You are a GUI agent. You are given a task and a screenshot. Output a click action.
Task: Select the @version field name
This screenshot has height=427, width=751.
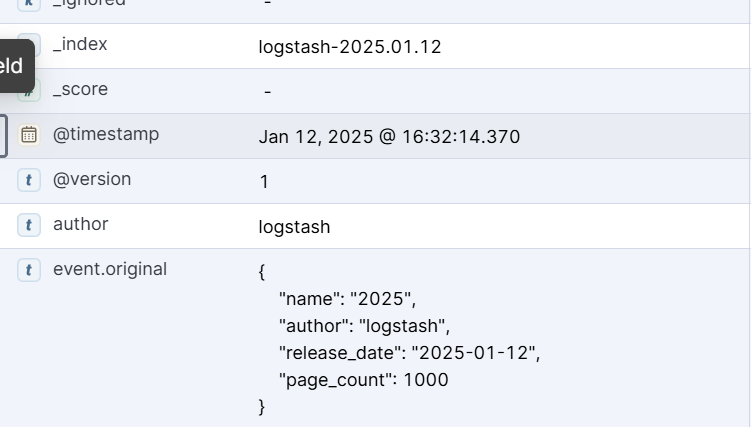(91, 180)
